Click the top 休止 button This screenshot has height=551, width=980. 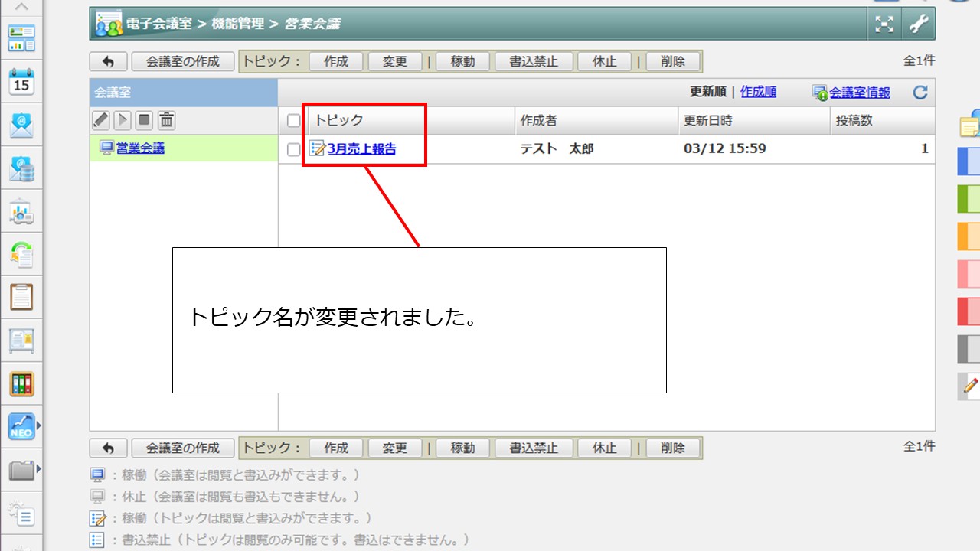pyautogui.click(x=605, y=61)
